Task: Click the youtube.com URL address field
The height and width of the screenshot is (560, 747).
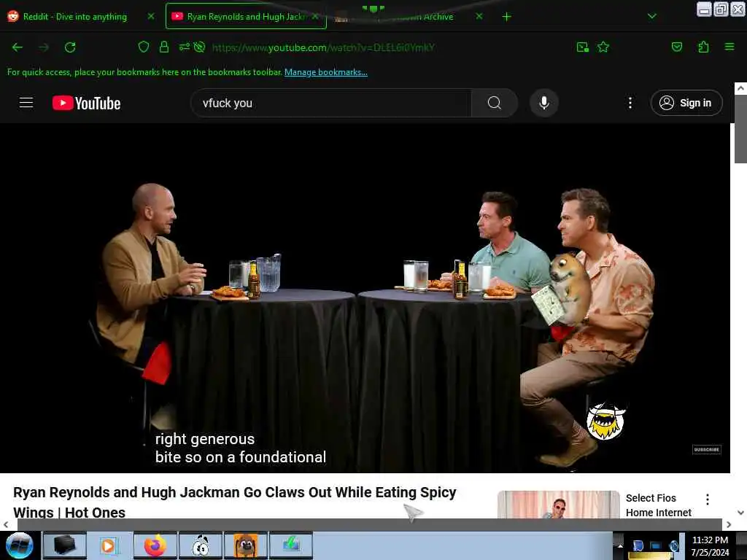Action: [x=324, y=47]
